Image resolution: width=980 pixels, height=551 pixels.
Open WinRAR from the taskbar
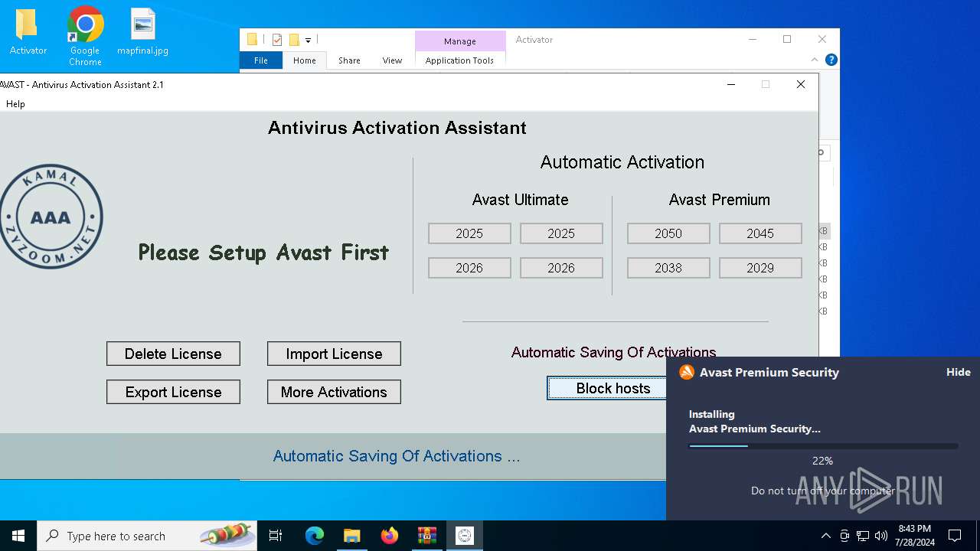click(x=426, y=536)
